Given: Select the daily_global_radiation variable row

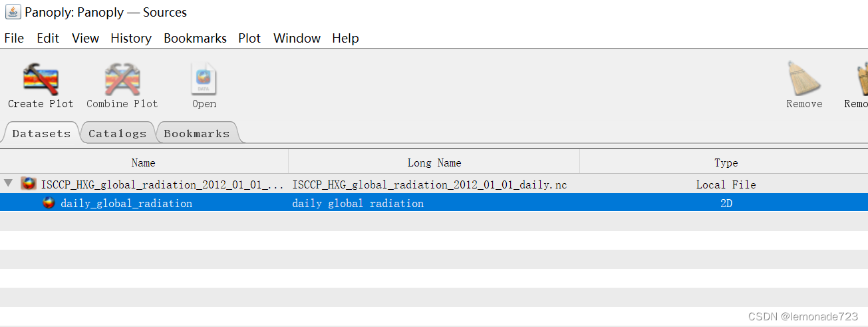Looking at the screenshot, I should tap(434, 203).
